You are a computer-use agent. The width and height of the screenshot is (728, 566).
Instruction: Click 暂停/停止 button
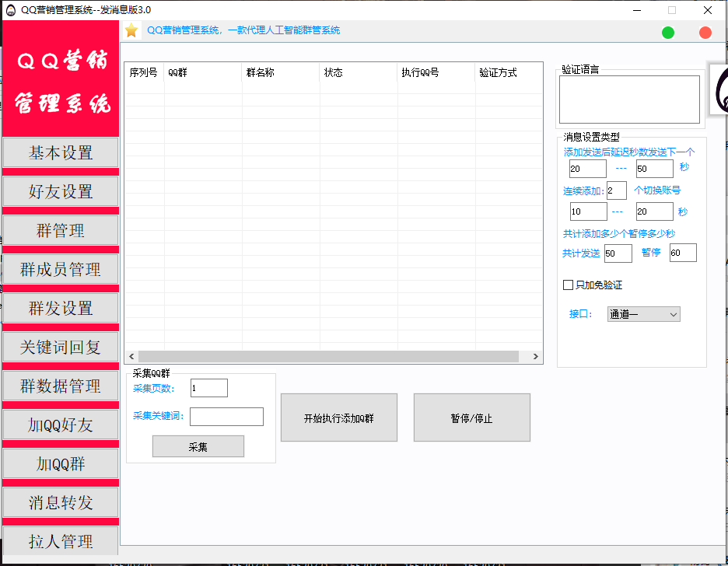[471, 418]
